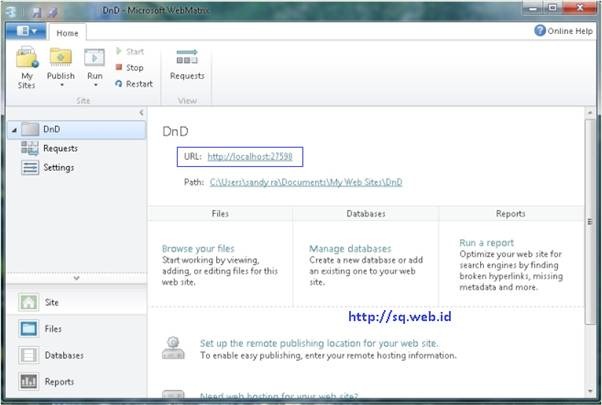
Task: Stop the site with Stop button
Action: coord(129,68)
